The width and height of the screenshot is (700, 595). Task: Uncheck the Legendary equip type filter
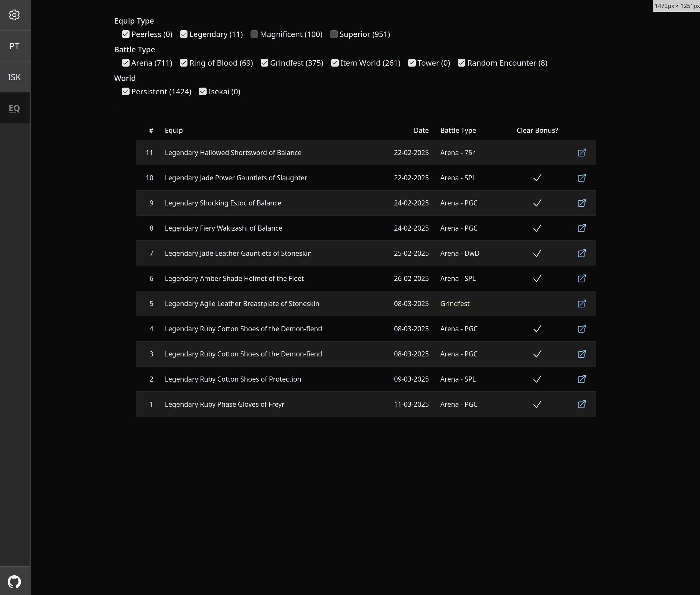pos(184,34)
